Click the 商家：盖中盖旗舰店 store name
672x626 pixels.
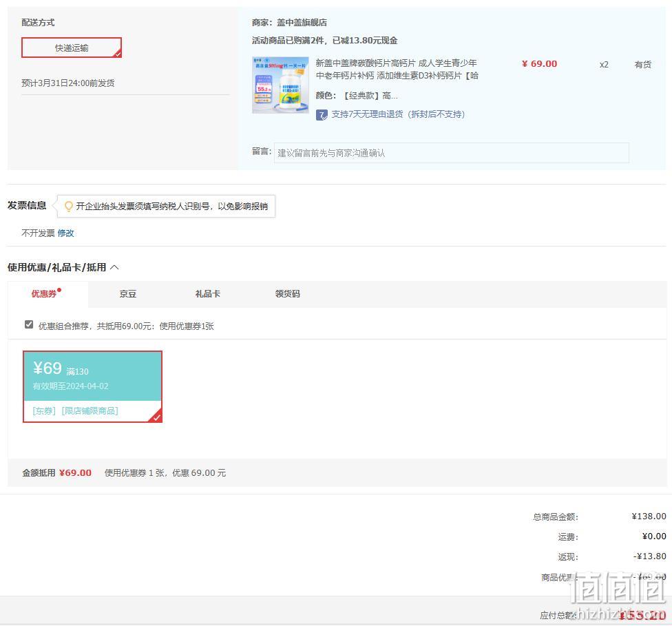289,22
